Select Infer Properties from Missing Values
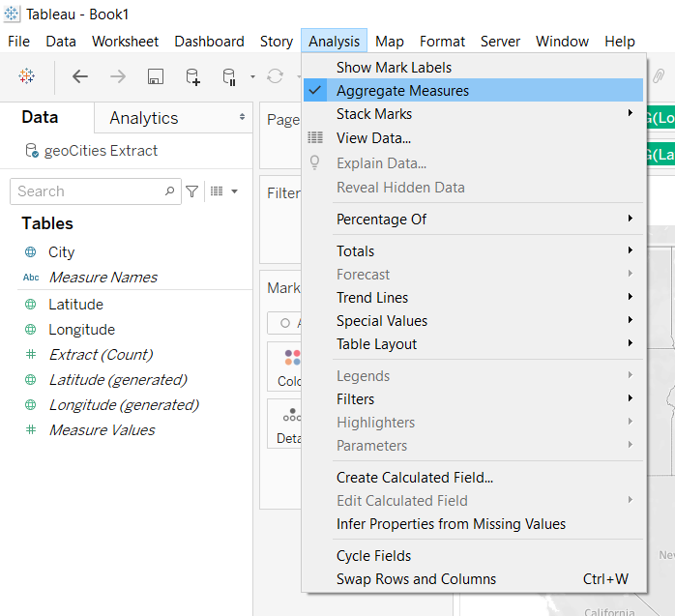 [451, 524]
